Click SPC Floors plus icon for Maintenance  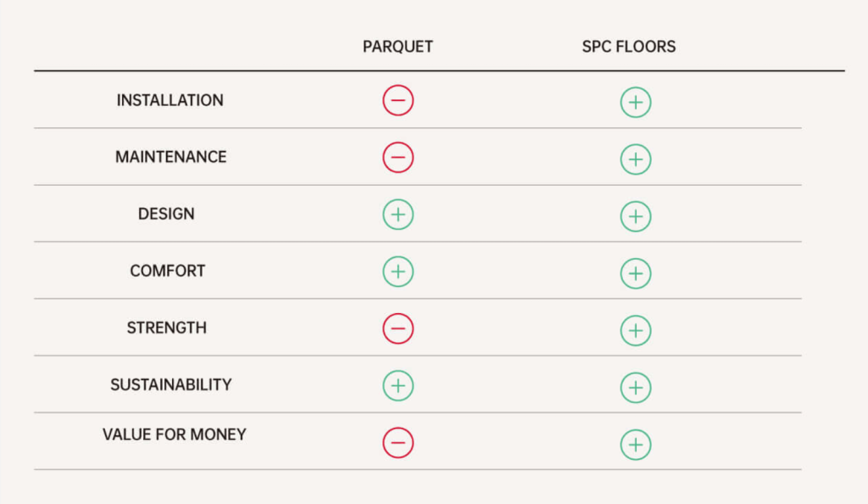click(x=635, y=160)
